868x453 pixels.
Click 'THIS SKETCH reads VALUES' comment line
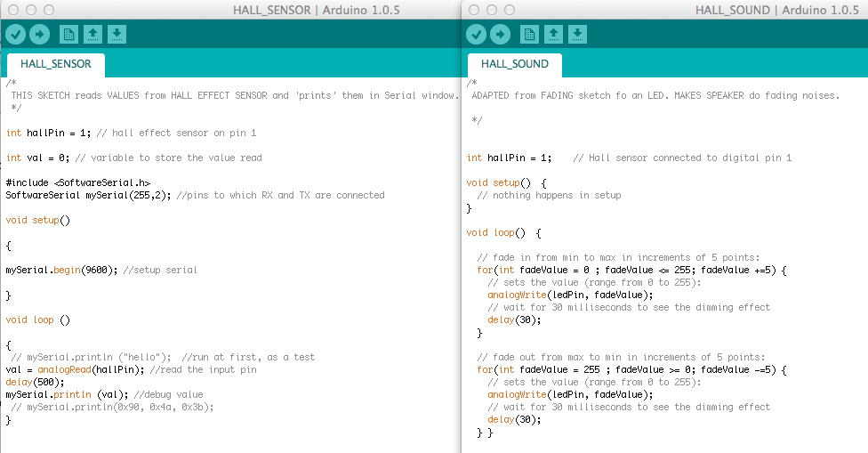(235, 96)
